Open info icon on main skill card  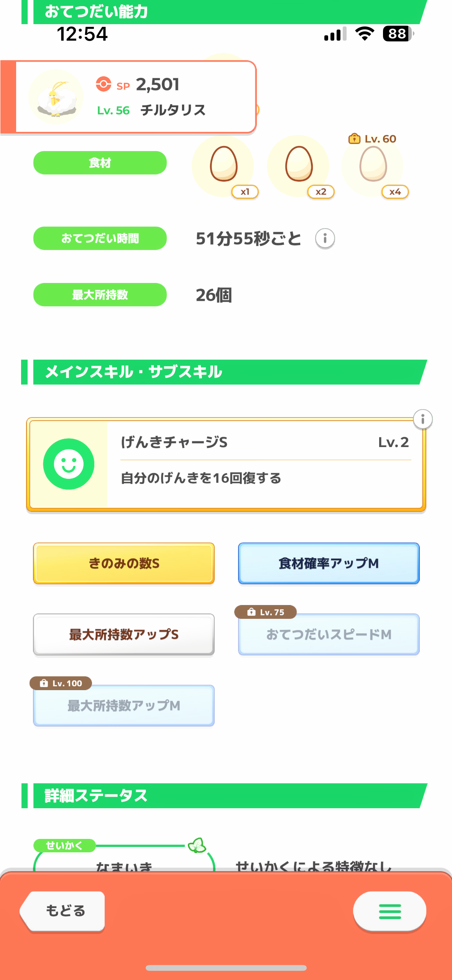422,419
